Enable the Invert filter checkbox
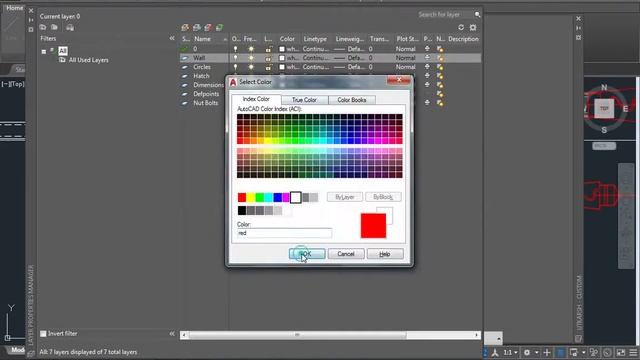This screenshot has height=360, width=640. point(43,333)
